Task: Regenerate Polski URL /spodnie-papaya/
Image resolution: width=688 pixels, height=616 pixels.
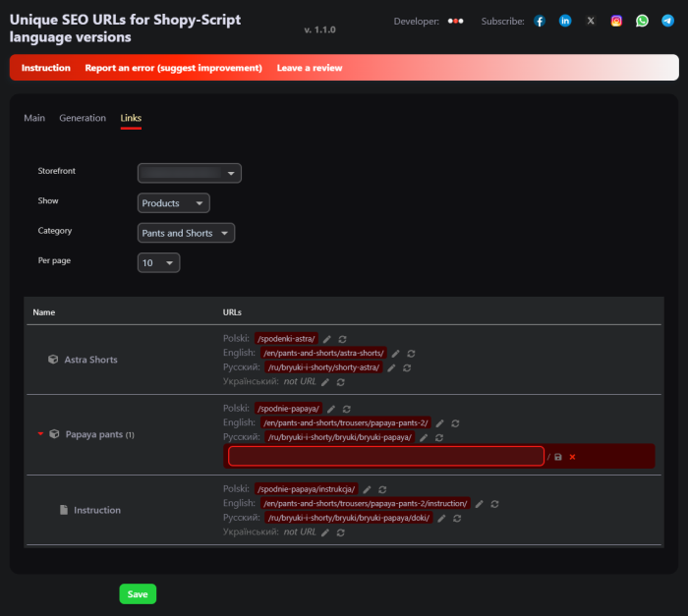Action: pos(347,409)
